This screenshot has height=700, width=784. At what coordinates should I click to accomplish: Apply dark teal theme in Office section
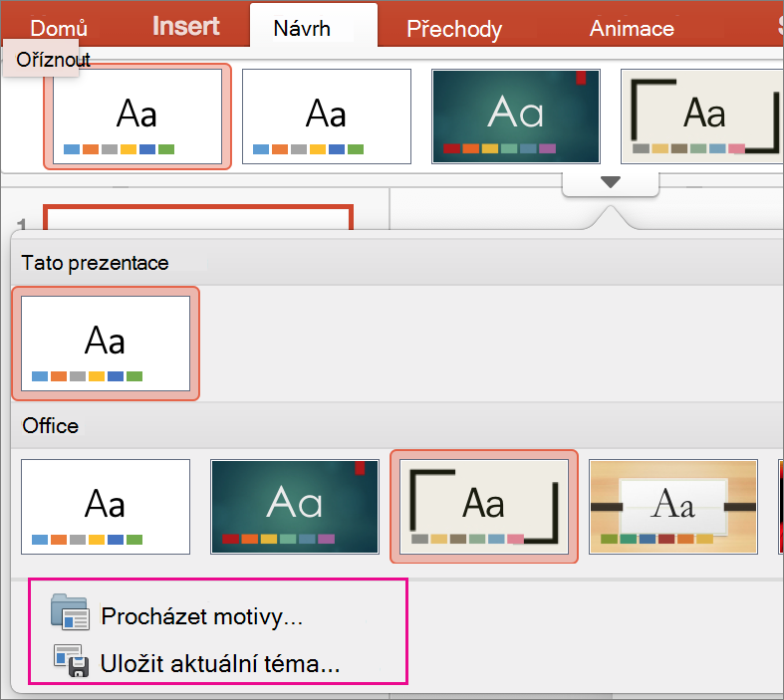pyautogui.click(x=295, y=507)
